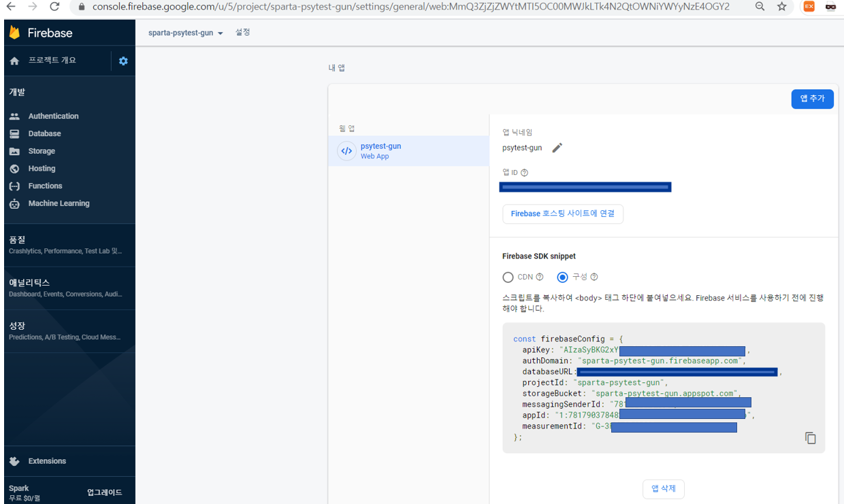
Task: Edit app nickname with pencil icon
Action: click(557, 148)
